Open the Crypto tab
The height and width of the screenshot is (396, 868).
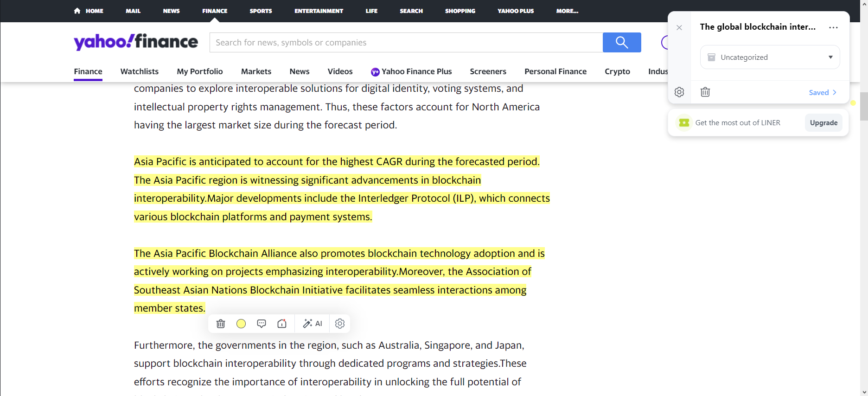point(617,71)
